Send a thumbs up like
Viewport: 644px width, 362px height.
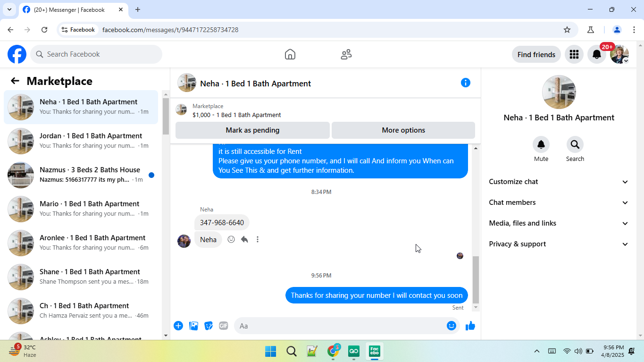tap(470, 326)
